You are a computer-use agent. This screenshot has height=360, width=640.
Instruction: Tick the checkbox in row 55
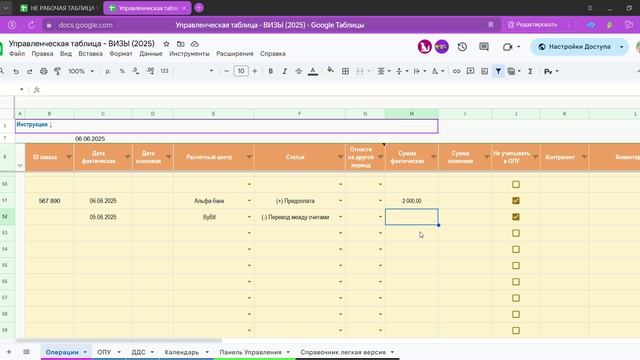tap(516, 266)
